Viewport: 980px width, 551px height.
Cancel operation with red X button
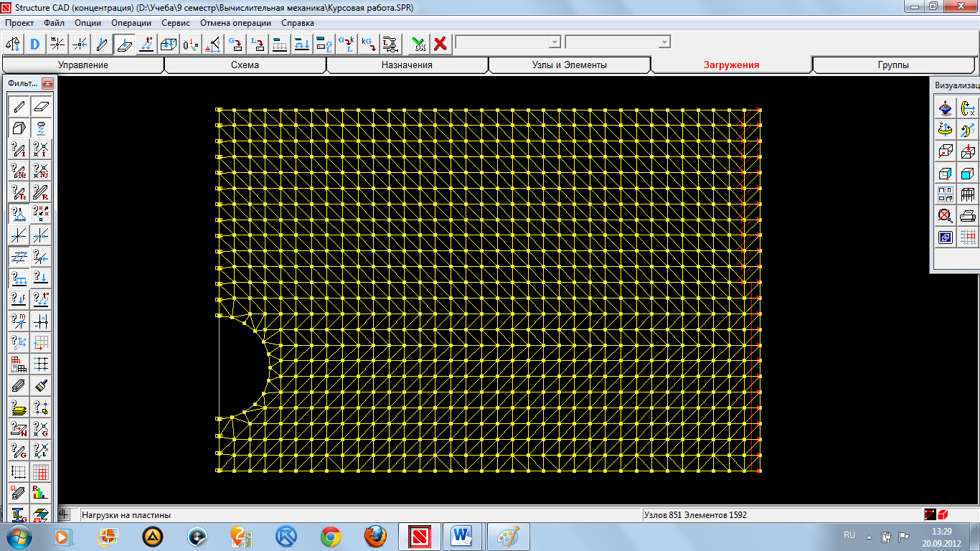(440, 44)
